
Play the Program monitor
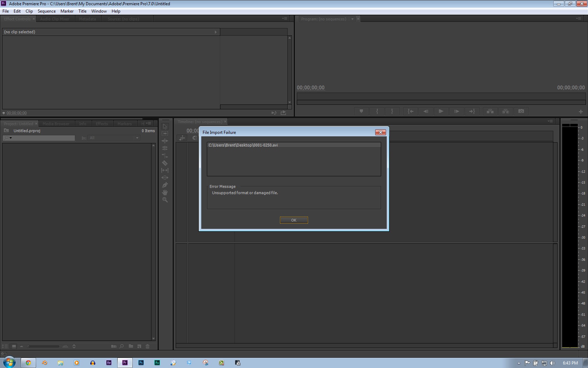click(x=441, y=111)
